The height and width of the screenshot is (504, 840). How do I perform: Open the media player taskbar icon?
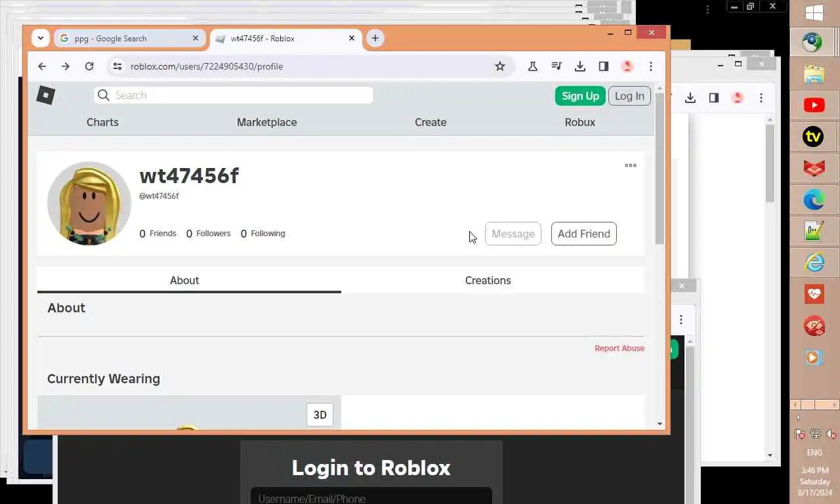(x=814, y=357)
